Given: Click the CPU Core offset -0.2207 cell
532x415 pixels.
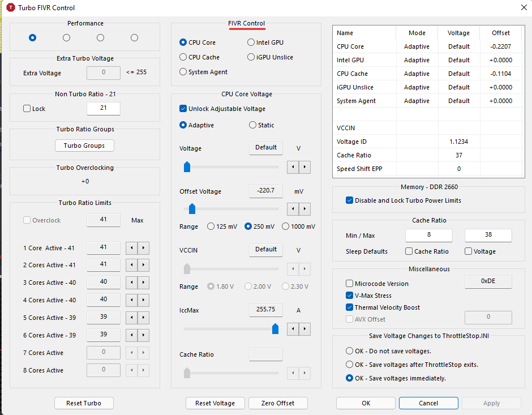Looking at the screenshot, I should click(500, 46).
